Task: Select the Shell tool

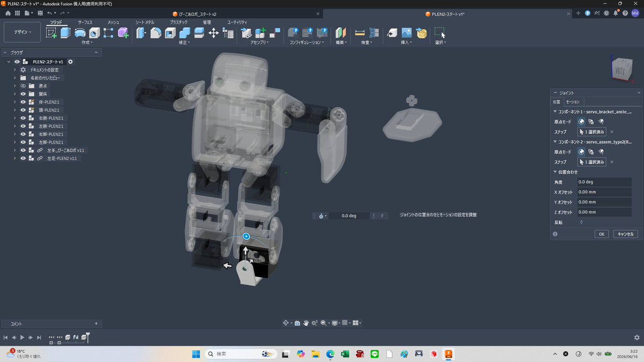Action: [170, 33]
